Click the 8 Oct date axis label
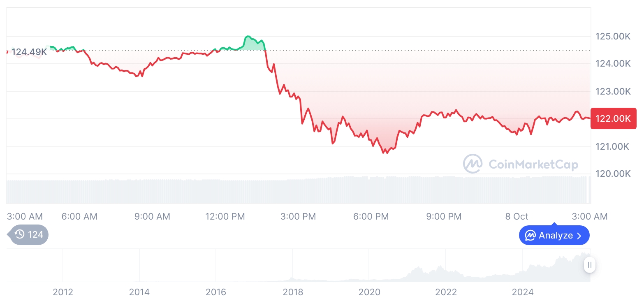This screenshot has width=644, height=301. coord(517,216)
